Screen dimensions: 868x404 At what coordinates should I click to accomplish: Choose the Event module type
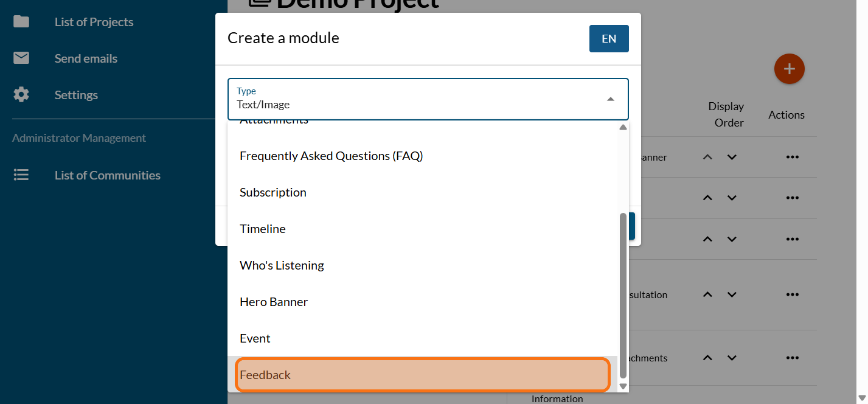coord(255,338)
